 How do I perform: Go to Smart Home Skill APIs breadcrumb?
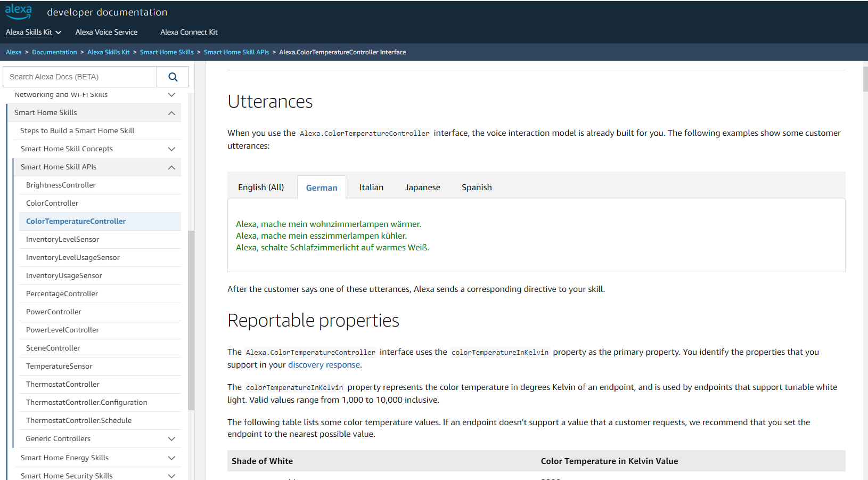click(x=236, y=52)
